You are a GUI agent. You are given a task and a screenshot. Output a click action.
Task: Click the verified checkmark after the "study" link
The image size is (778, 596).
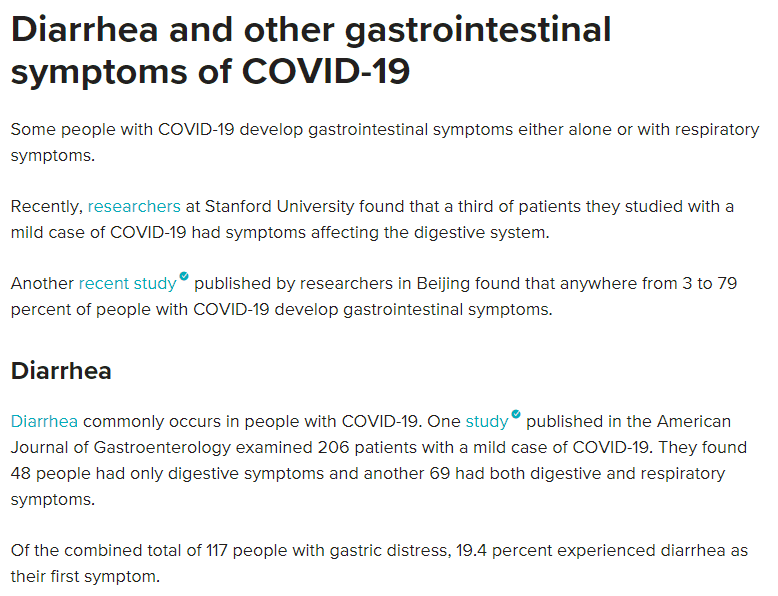(516, 414)
